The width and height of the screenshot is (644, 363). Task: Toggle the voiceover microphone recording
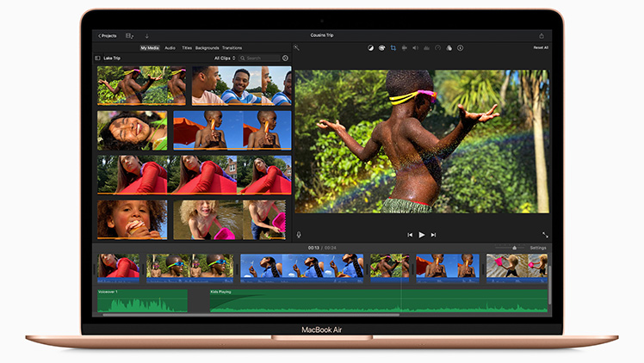coord(299,234)
